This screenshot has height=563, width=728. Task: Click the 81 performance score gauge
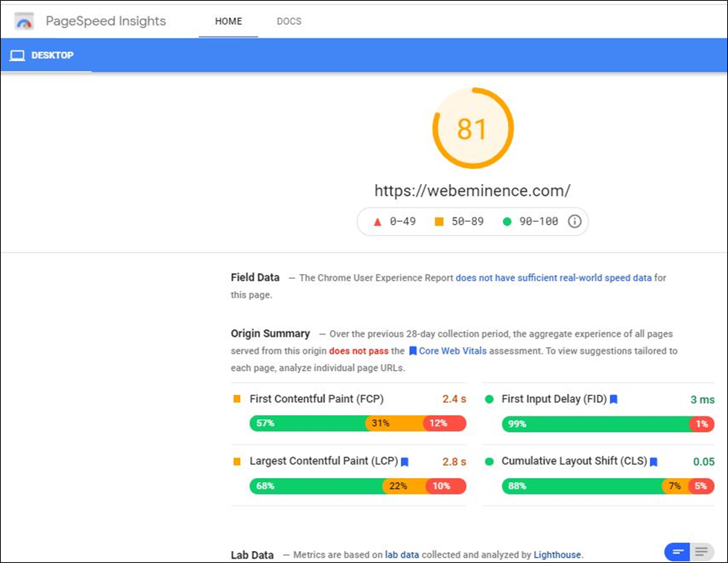point(472,128)
